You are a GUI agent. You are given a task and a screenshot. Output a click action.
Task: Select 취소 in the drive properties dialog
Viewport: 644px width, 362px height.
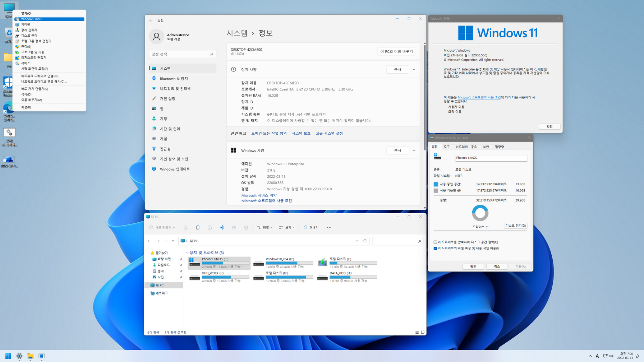coord(497,266)
